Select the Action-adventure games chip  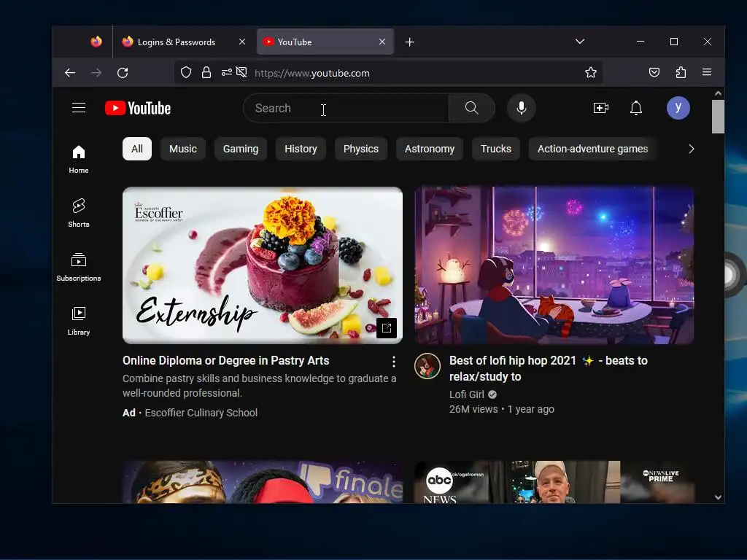(592, 149)
